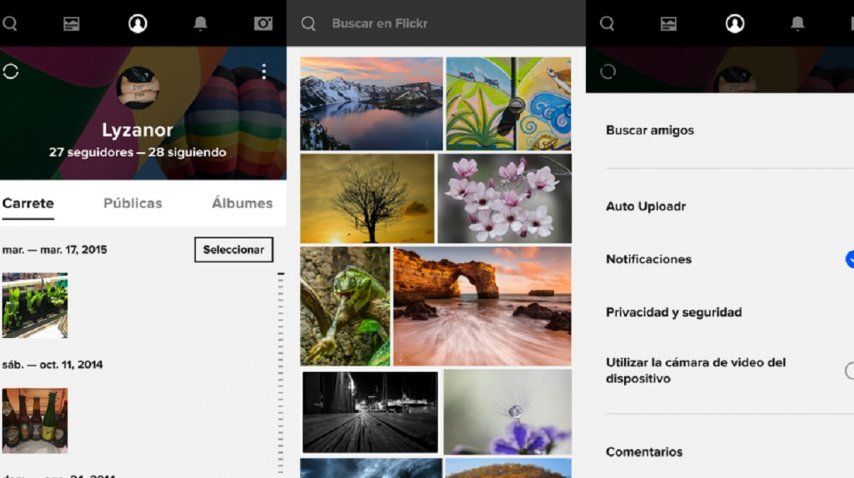Switch to the Públicas tab
The width and height of the screenshot is (854, 478).
coord(133,203)
